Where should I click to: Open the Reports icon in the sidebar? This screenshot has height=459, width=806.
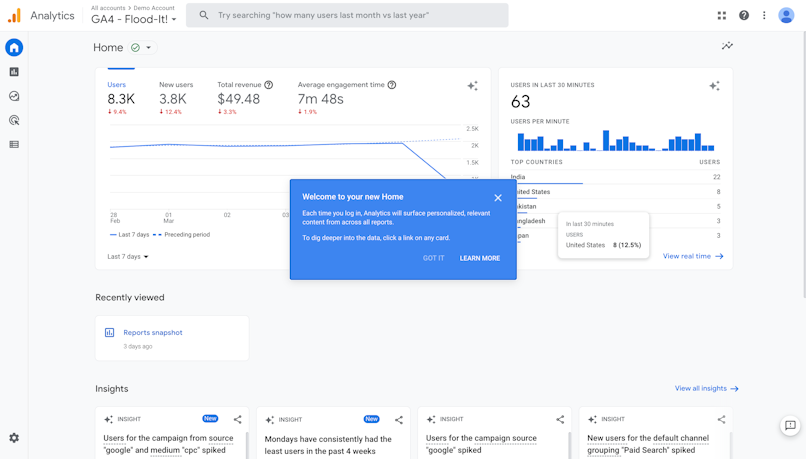tap(14, 72)
